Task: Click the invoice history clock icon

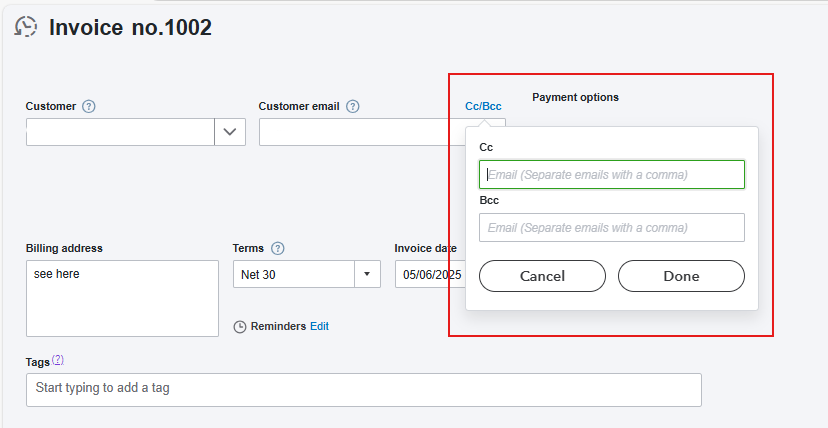Action: pos(26,26)
